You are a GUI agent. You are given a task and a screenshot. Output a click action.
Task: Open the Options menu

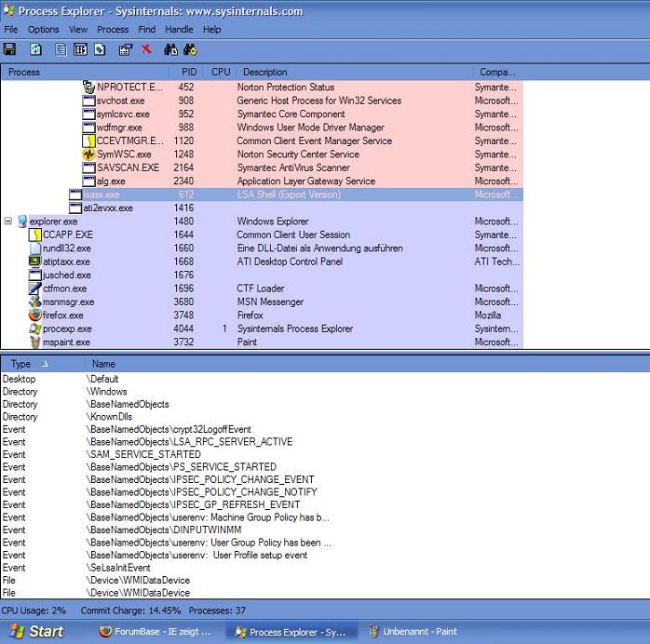pos(43,30)
